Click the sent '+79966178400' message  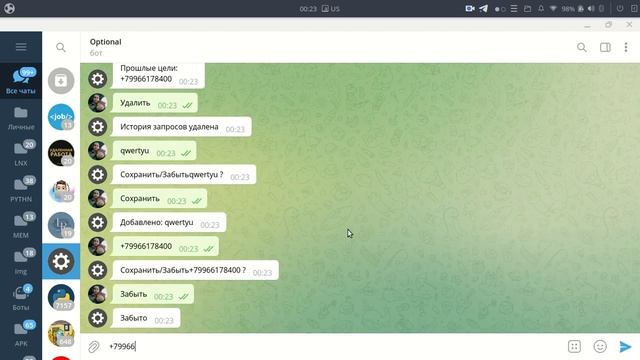165,247
